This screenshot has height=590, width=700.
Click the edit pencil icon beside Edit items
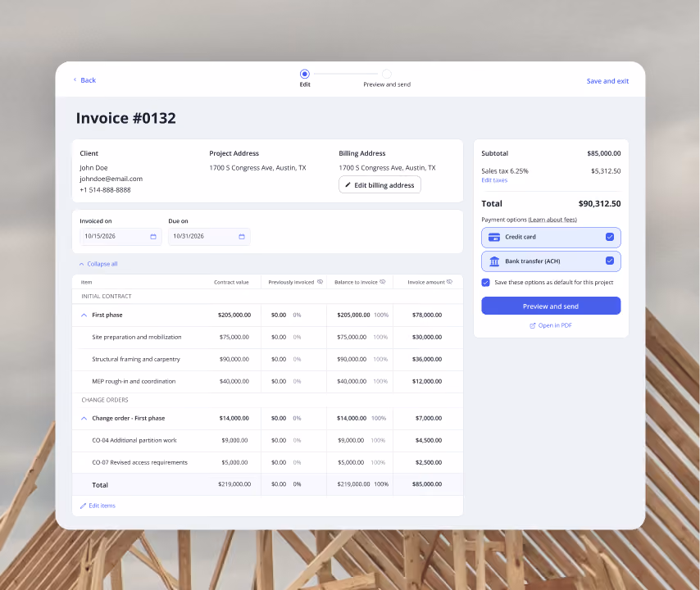tap(83, 506)
